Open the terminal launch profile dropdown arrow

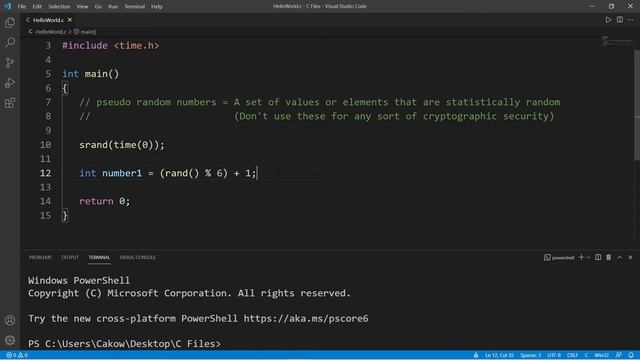(x=588, y=258)
